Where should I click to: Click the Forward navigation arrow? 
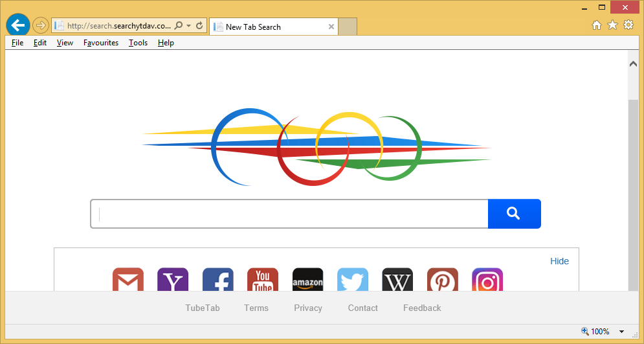40,25
